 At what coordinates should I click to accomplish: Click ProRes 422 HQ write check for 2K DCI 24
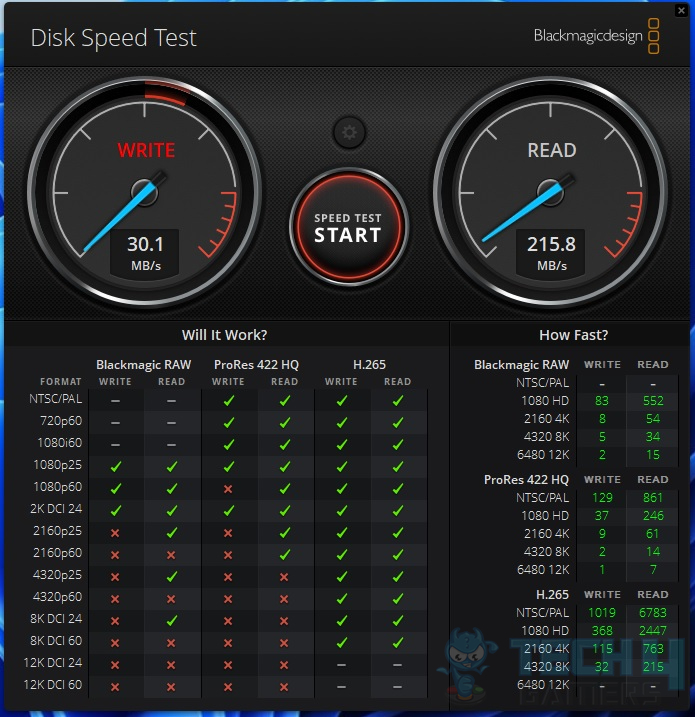click(x=228, y=510)
